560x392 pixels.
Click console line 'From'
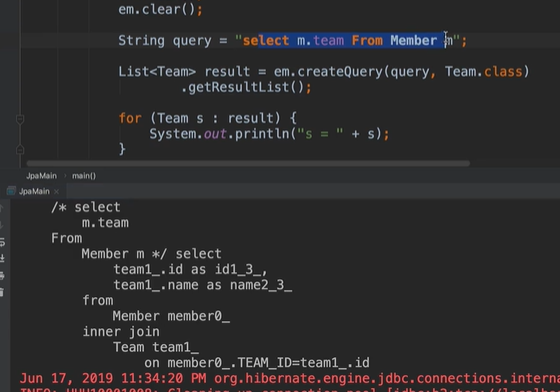(66, 238)
